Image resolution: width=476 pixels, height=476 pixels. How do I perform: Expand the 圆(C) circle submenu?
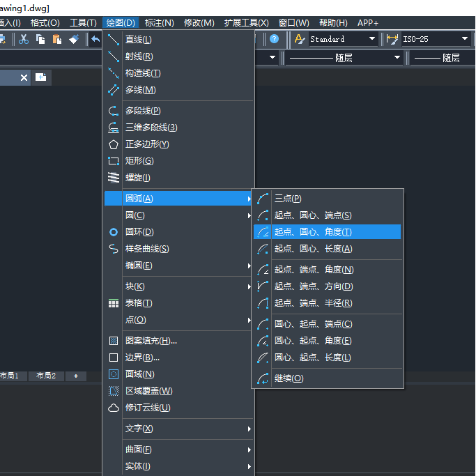coord(178,215)
